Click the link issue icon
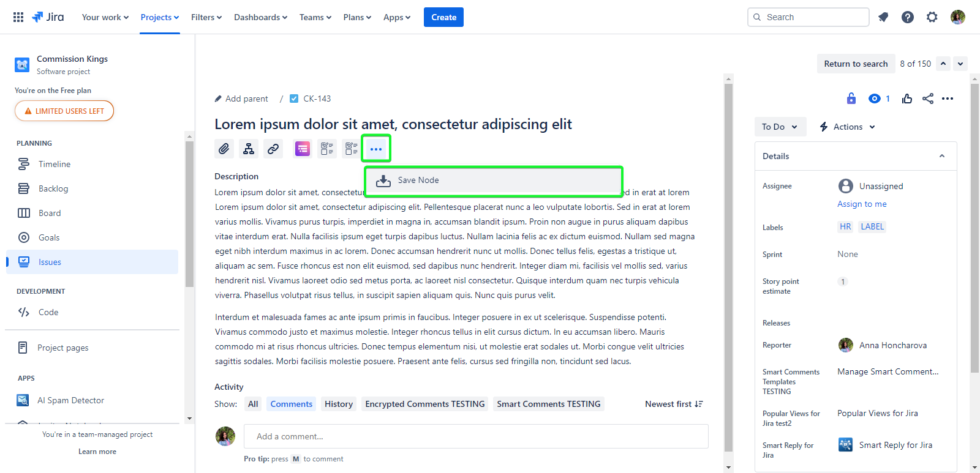The image size is (980, 473). coord(273,149)
